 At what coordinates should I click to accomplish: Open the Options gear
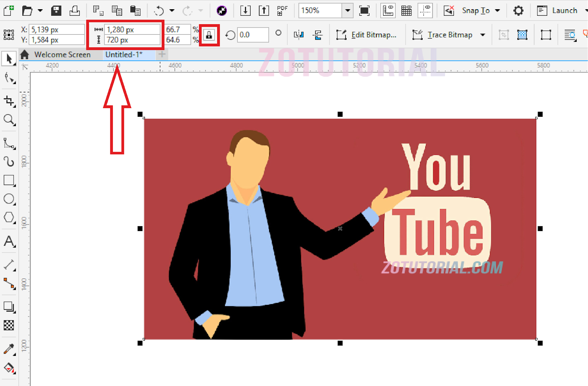pos(518,11)
